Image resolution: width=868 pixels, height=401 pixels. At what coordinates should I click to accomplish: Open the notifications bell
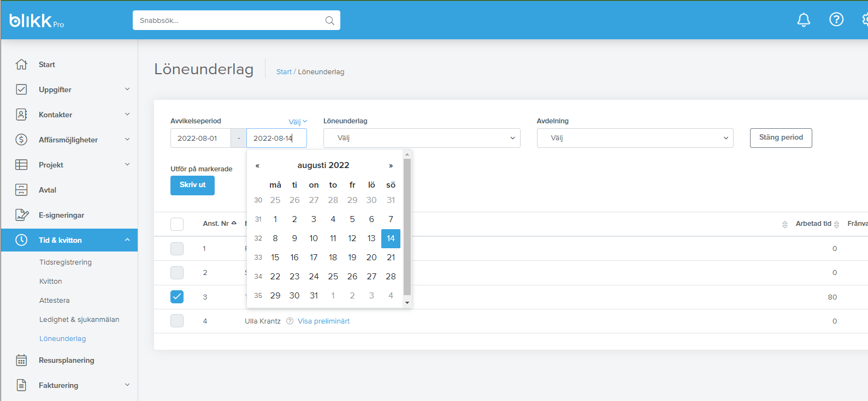click(x=804, y=20)
